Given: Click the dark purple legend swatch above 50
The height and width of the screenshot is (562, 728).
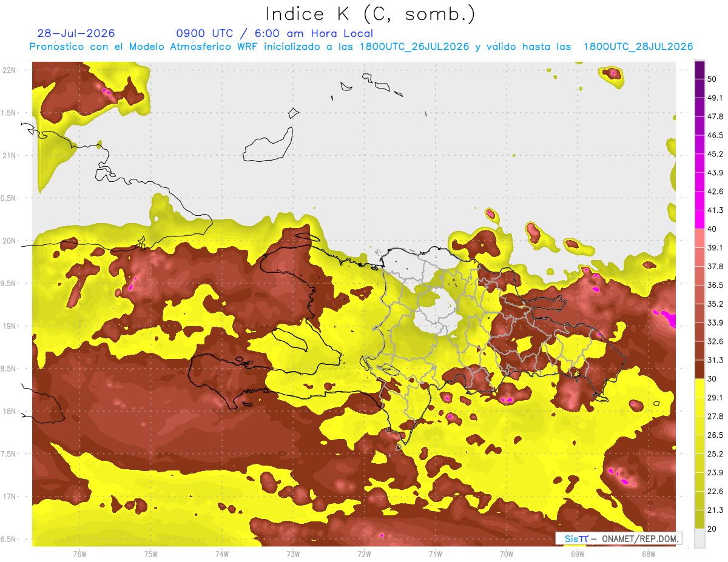Looking at the screenshot, I should pyautogui.click(x=700, y=70).
